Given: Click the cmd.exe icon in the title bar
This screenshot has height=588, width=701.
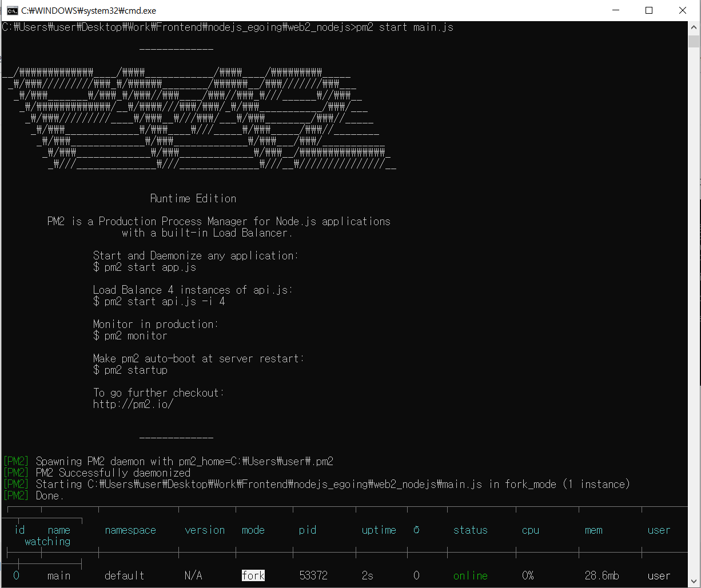Looking at the screenshot, I should point(11,10).
